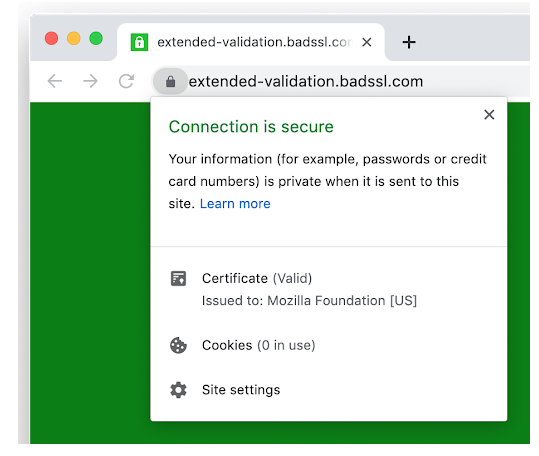
Task: Open a new tab with plus button
Action: 409,42
